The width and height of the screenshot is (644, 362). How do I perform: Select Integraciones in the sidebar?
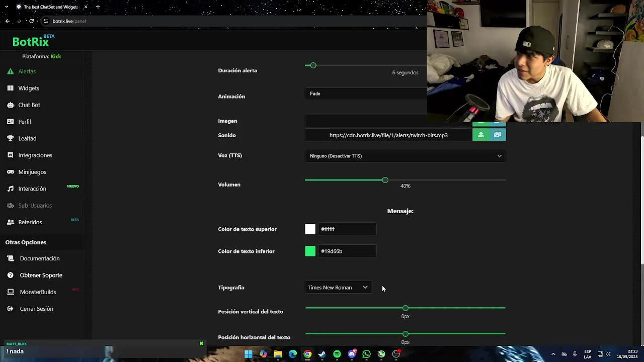pyautogui.click(x=35, y=155)
